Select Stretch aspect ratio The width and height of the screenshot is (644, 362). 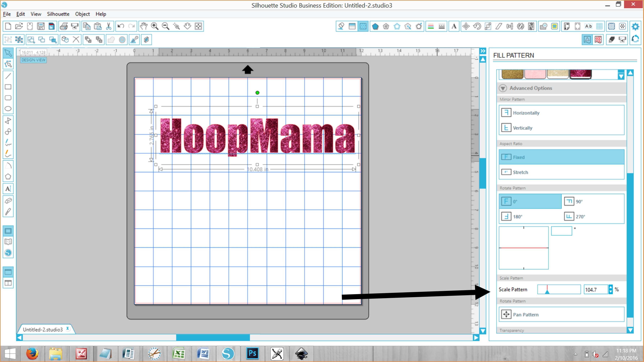[561, 172]
